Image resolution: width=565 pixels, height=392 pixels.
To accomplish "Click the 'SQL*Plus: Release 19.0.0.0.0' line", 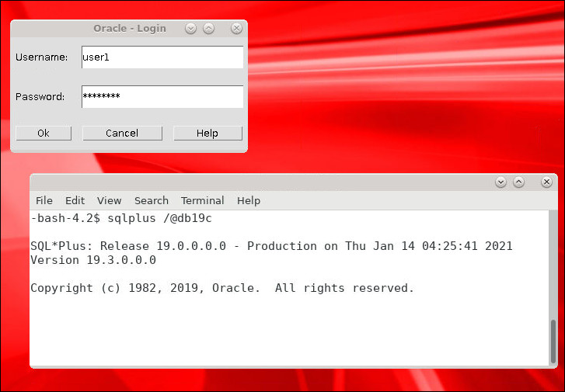I will [271, 246].
